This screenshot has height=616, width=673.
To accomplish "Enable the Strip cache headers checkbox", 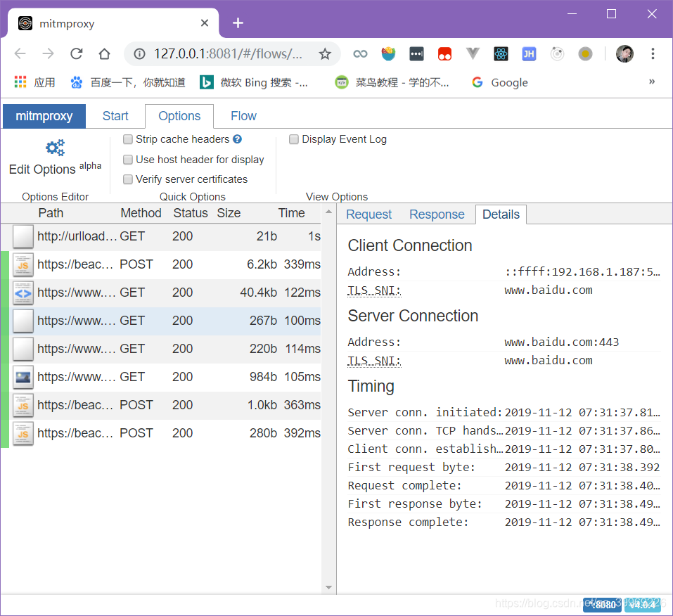I will [127, 139].
